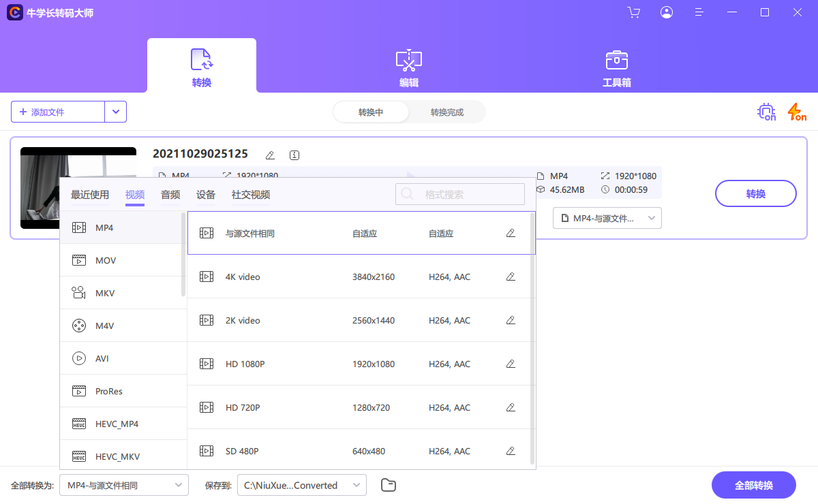Switch to 音频 format tab
Image resolution: width=818 pixels, height=504 pixels.
(x=170, y=195)
